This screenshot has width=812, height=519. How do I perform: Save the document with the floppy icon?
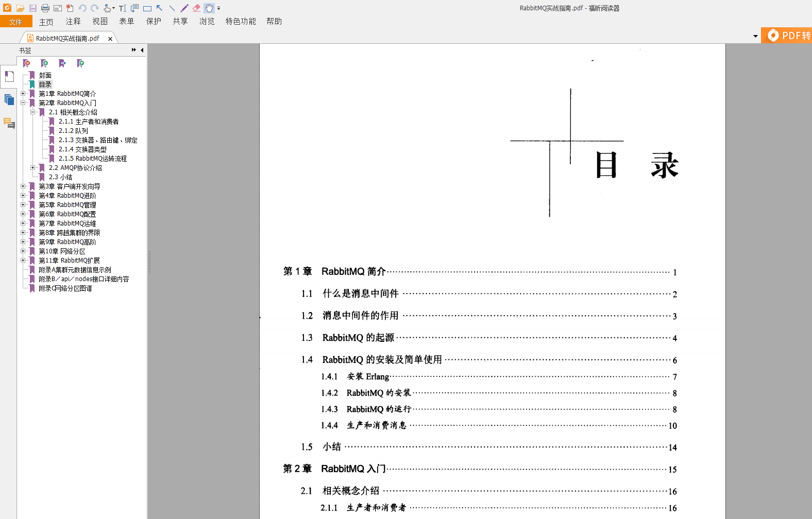point(33,8)
